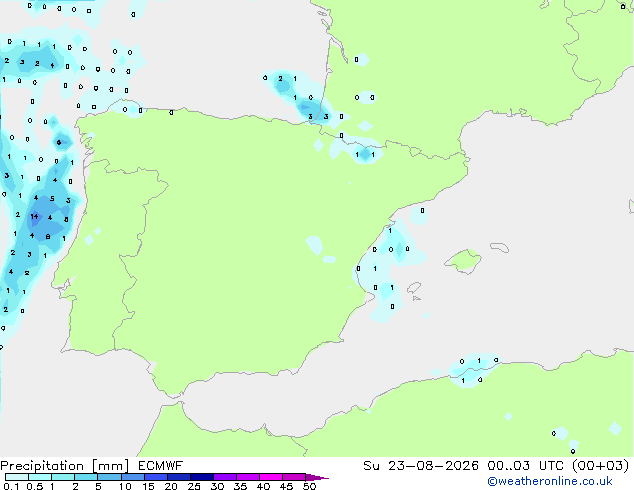
Task: Select the 0.1–0.5 mm legend swatch
Action: tap(17, 477)
